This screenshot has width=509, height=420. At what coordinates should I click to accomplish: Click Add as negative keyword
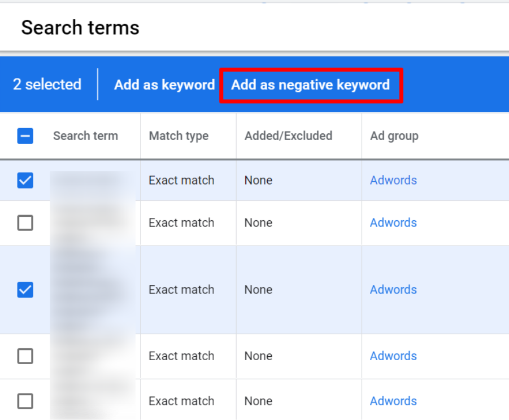310,85
